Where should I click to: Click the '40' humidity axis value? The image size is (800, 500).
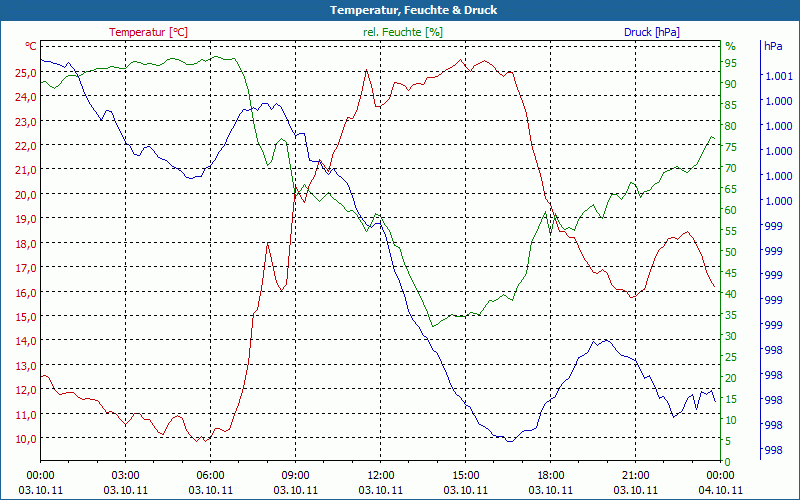(x=731, y=294)
